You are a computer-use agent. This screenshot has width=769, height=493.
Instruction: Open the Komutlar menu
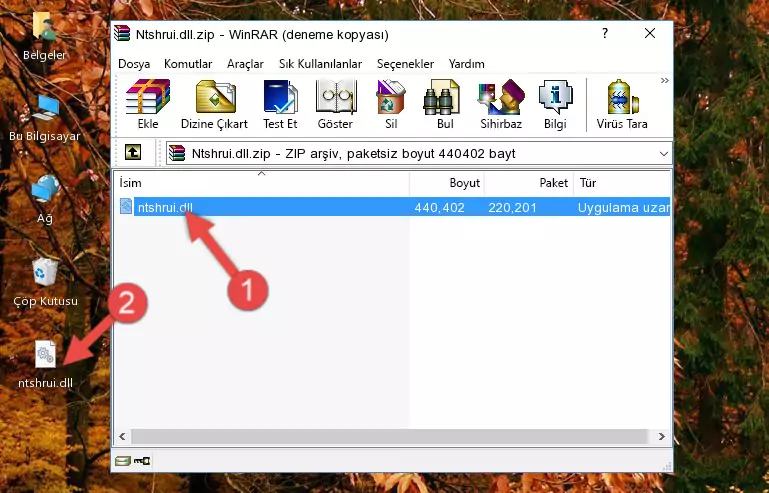coord(188,64)
